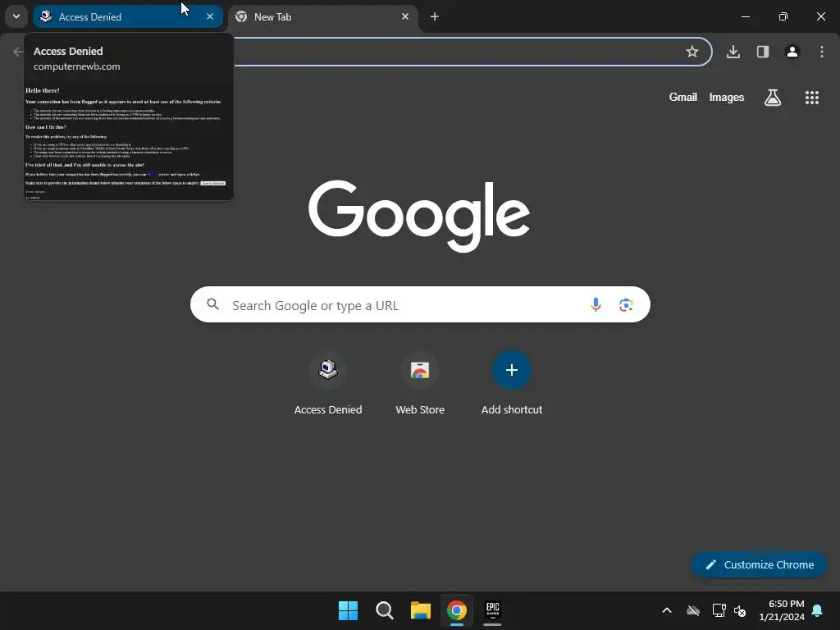The height and width of the screenshot is (630, 840).
Task: Switch to the New Tab tab
Action: (x=324, y=16)
